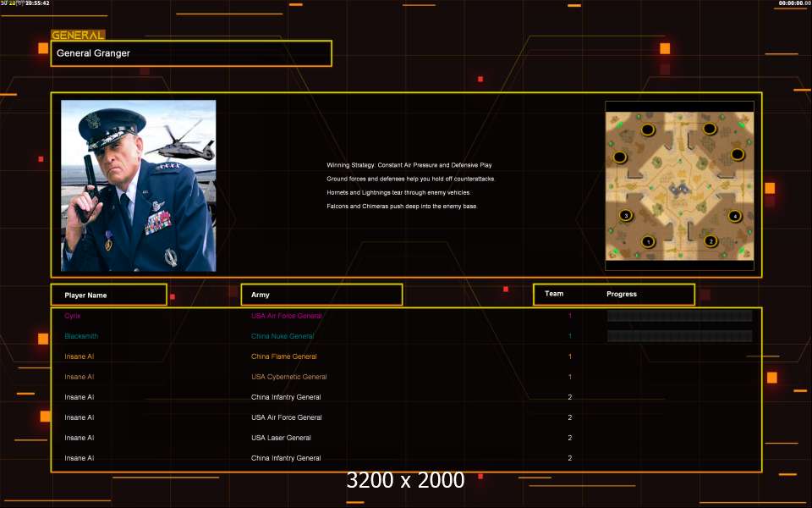
Task: Click the command center building at map center
Action: pos(679,188)
